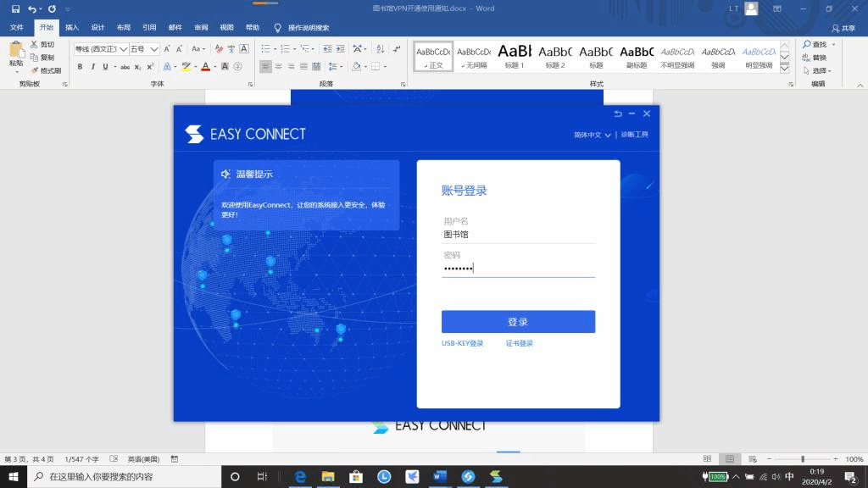This screenshot has height=488, width=868.
Task: Click the 登录 login button
Action: click(x=518, y=321)
